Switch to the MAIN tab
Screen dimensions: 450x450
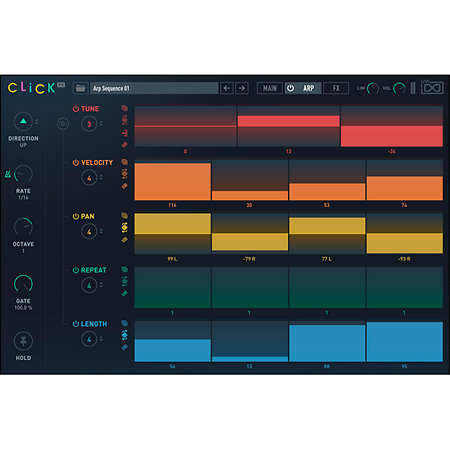point(270,88)
